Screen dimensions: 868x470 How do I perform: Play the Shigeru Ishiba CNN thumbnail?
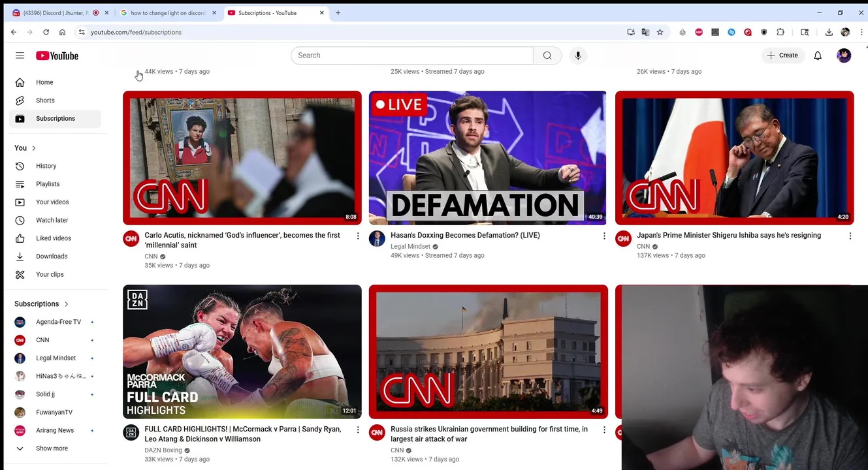(734, 158)
